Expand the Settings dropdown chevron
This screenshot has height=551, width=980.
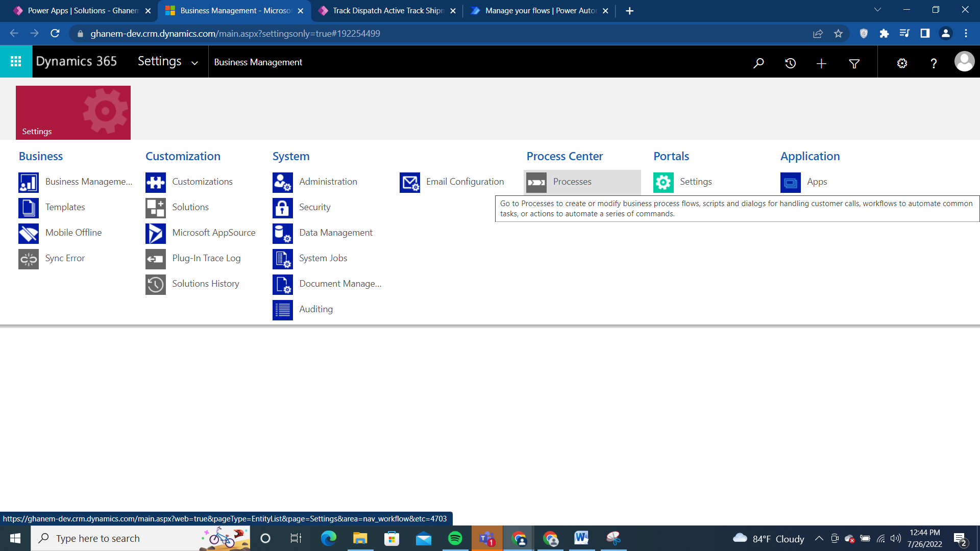(x=194, y=63)
